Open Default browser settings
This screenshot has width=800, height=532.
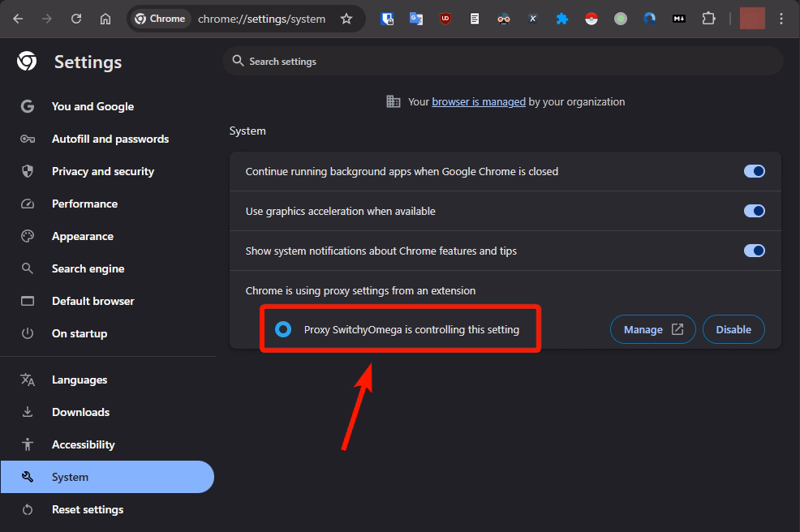pos(107,301)
